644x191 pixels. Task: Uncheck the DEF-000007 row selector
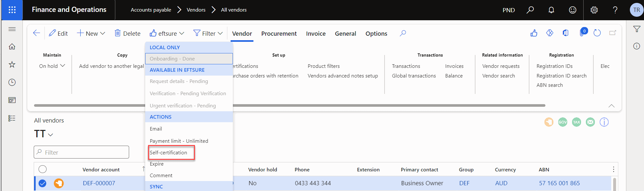[x=42, y=183]
